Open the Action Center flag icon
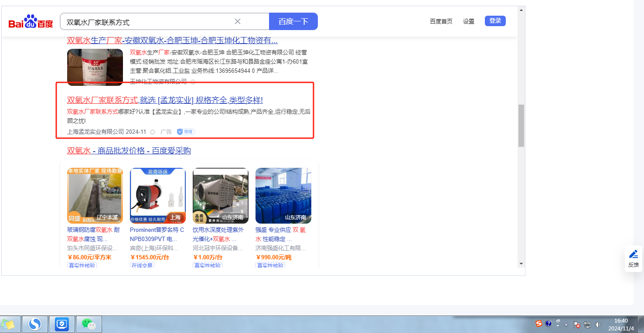The width and height of the screenshot is (644, 333). click(577, 325)
